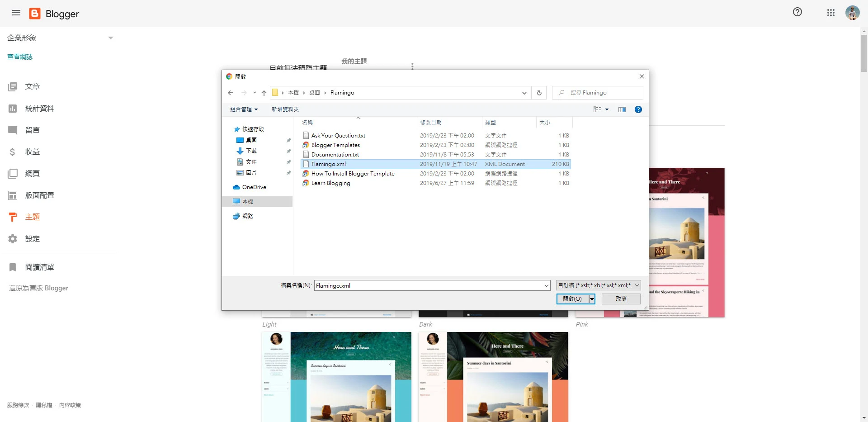Screen dimensions: 868x422
Task: Select the Learn Blogging shortcut file
Action: [x=330, y=183]
